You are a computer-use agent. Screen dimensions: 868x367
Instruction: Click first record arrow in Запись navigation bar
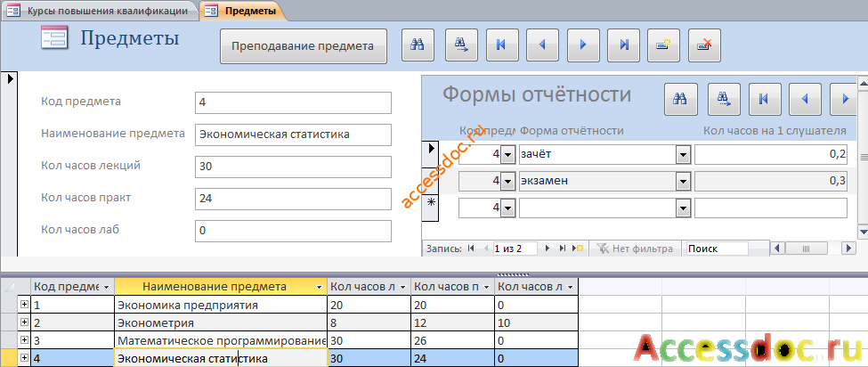471,249
